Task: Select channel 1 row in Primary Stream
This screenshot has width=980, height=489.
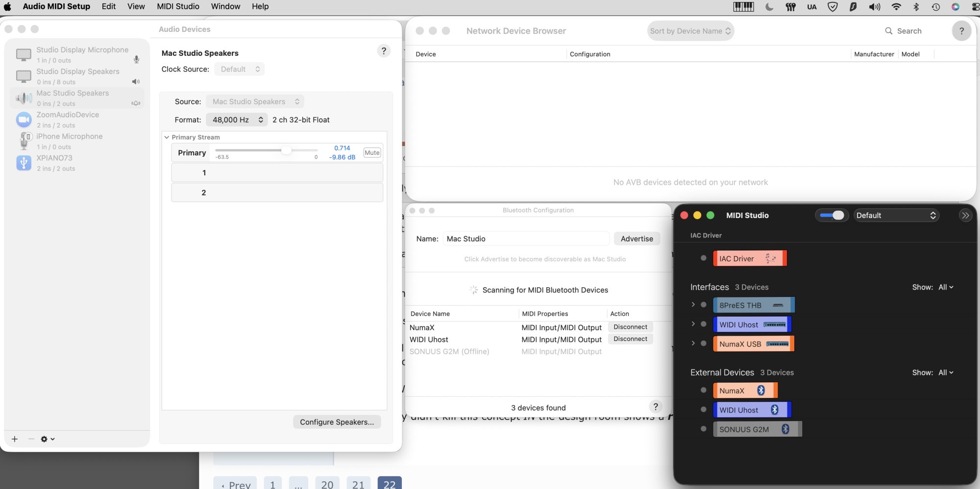Action: coord(277,172)
